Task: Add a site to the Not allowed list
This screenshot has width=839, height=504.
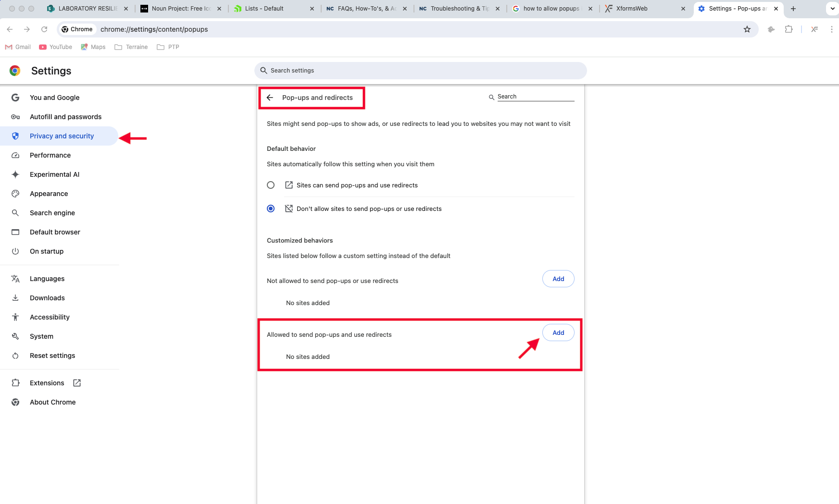Action: point(558,279)
